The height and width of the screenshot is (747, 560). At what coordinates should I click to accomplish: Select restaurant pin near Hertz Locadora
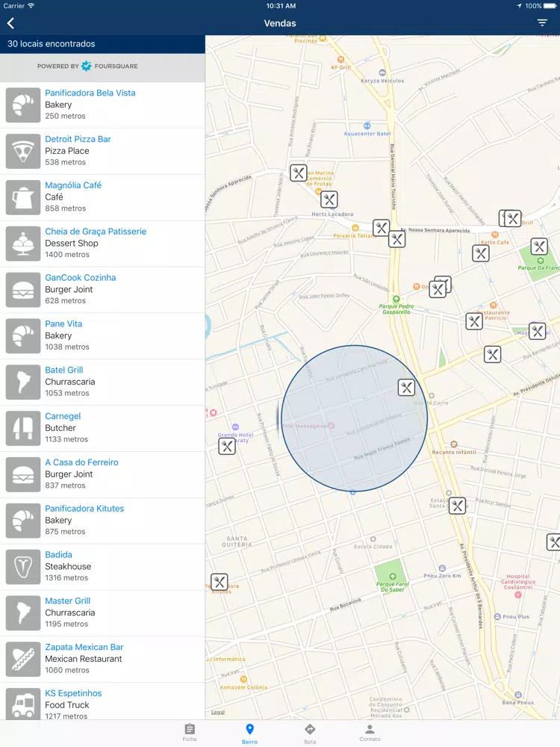pyautogui.click(x=329, y=199)
